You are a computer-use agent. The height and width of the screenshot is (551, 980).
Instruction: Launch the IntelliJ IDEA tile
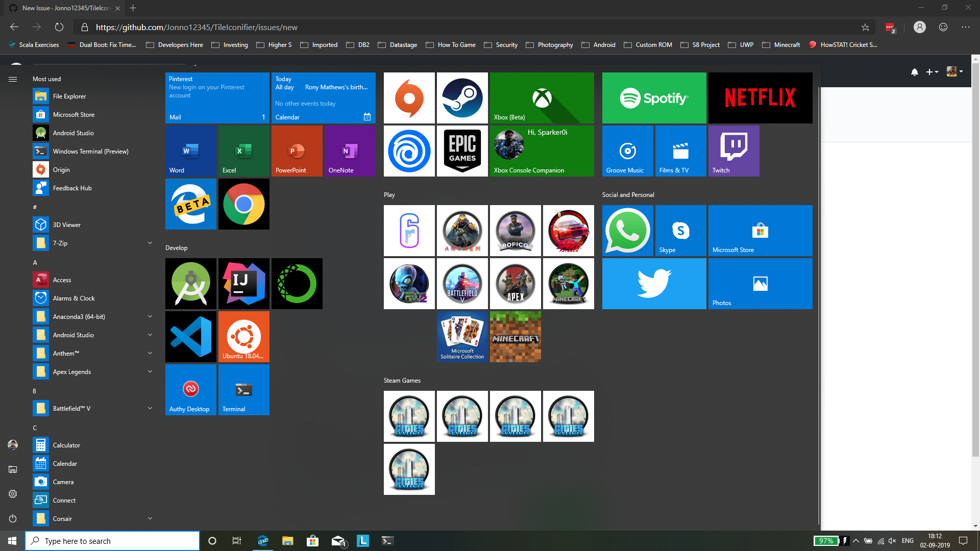click(243, 283)
